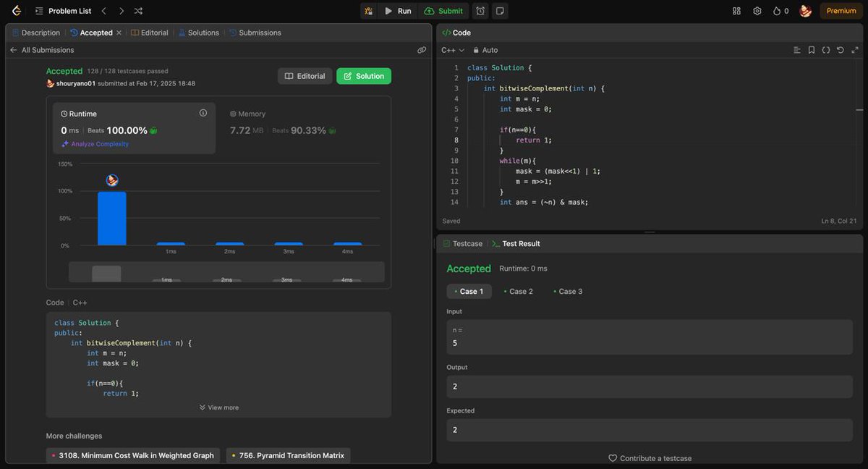Screen dimensions: 868x469
Task: Select the Accepted tab
Action: pyautogui.click(x=91, y=33)
